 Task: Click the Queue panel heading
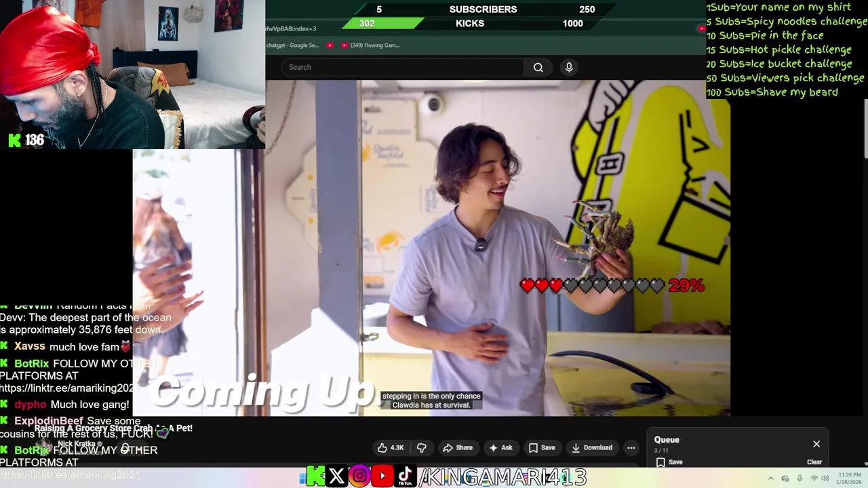tap(667, 440)
